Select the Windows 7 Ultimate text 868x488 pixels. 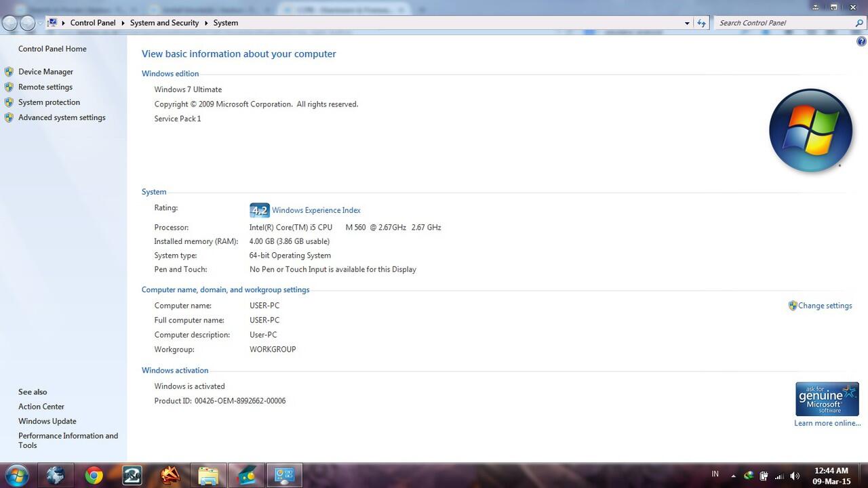click(188, 89)
